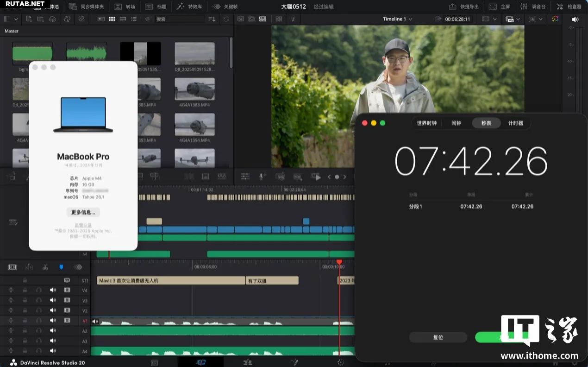Screen dimensions: 588x367
Task: Select the scissors split clip tool
Action: [x=45, y=267]
